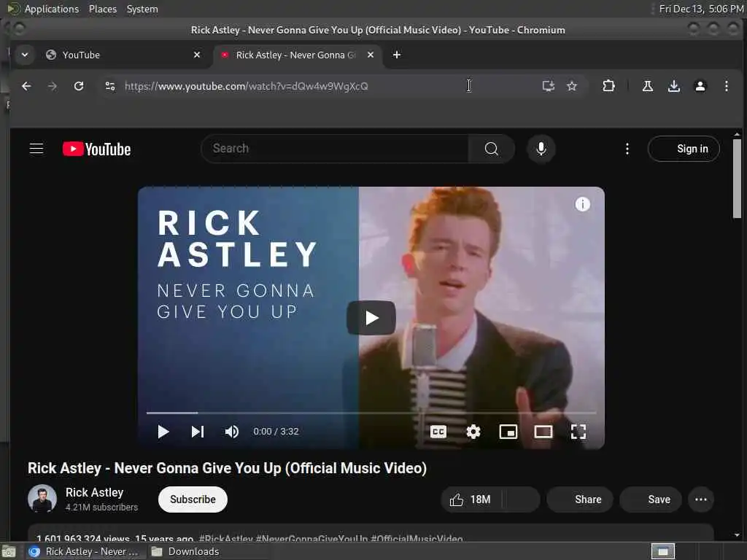
Task: Close the YouTube tab
Action: (x=197, y=55)
